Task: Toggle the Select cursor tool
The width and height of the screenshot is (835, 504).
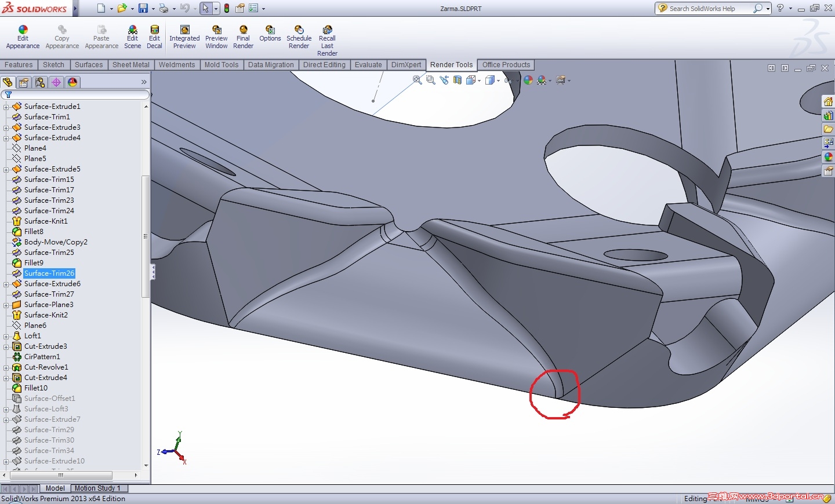Action: [x=206, y=8]
